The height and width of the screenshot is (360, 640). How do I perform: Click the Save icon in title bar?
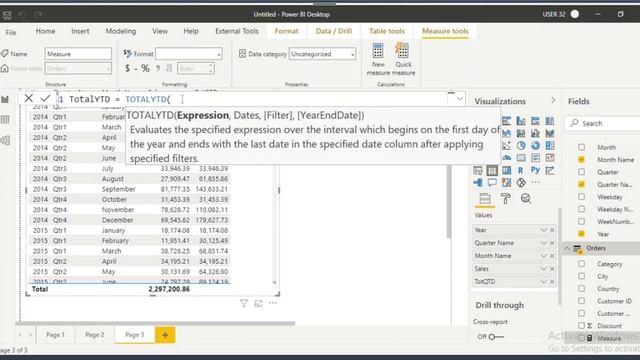pos(7,15)
